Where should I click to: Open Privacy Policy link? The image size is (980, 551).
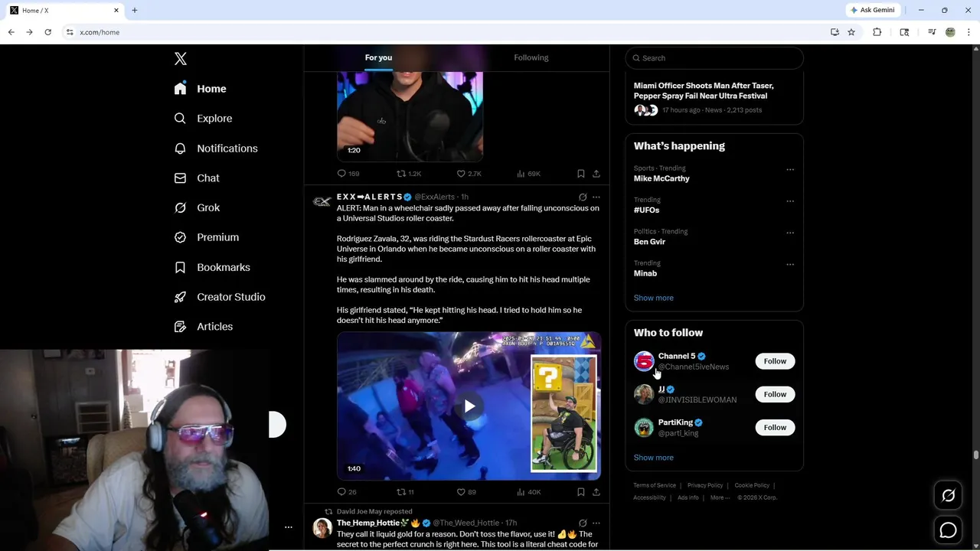[x=705, y=485]
